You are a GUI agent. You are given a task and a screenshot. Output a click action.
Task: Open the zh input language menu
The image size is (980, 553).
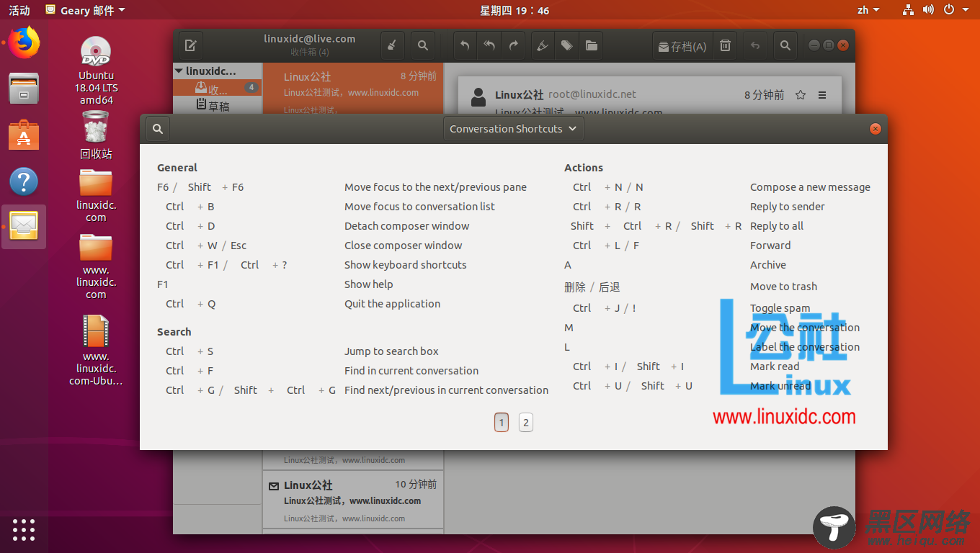click(868, 10)
